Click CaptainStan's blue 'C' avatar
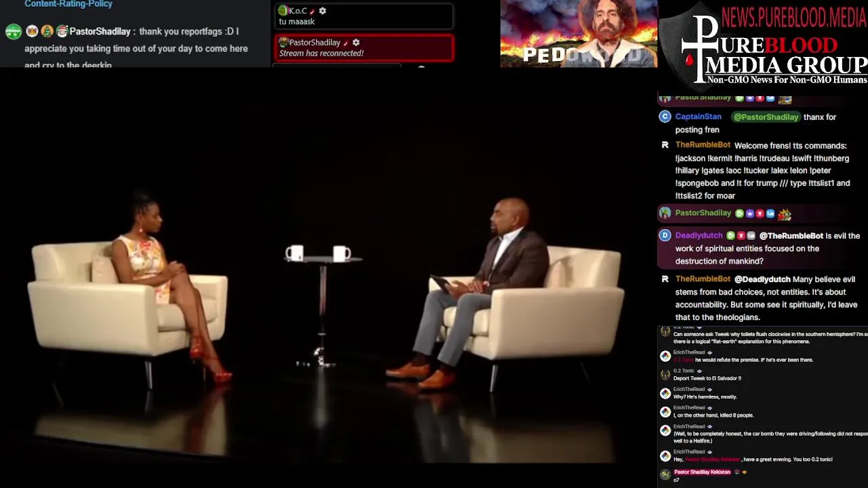868x488 pixels. 665,117
